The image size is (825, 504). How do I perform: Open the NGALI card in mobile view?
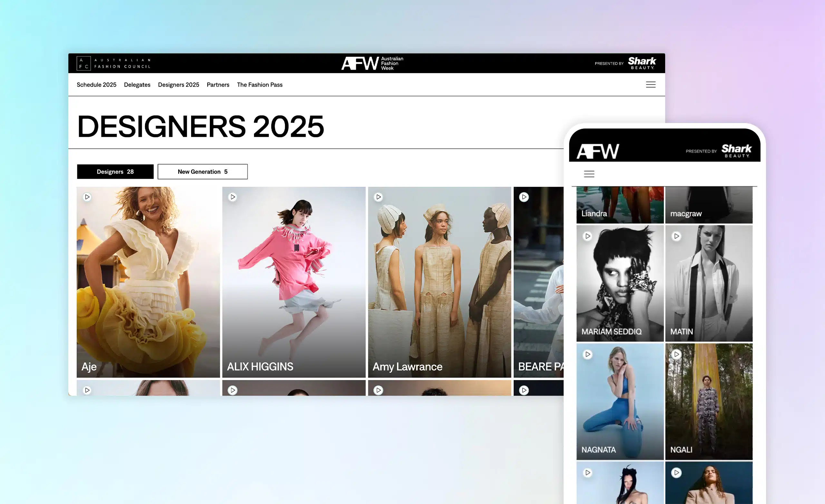[x=709, y=402]
